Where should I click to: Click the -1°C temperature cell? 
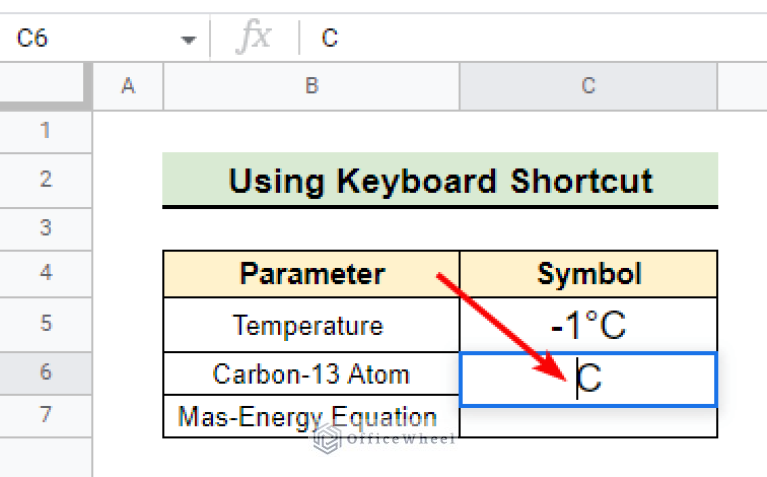(588, 325)
